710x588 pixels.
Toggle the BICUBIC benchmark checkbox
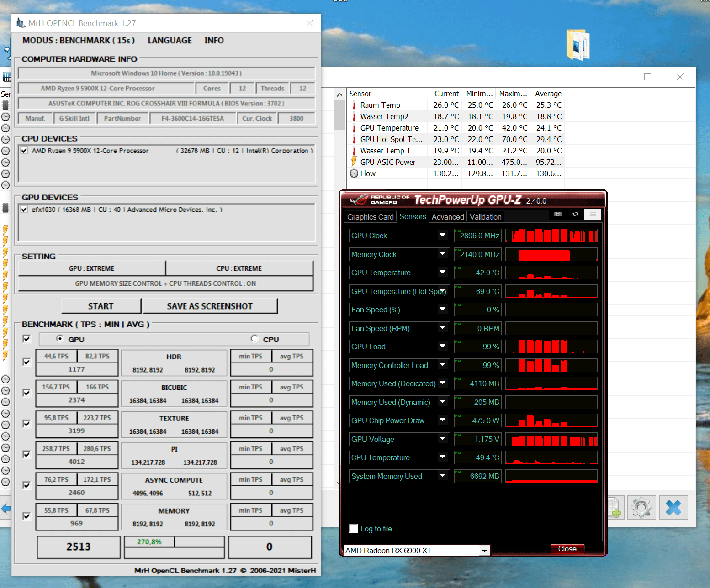coord(27,393)
